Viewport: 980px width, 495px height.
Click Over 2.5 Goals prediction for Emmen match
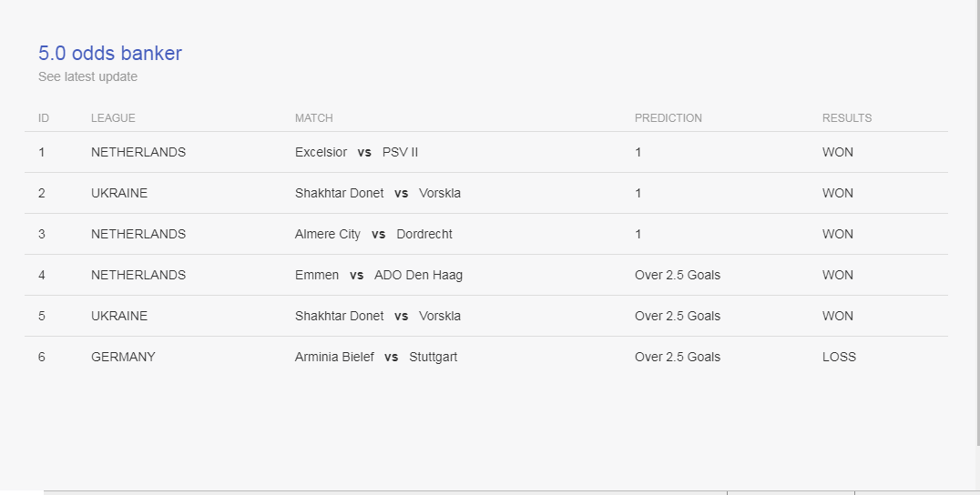pyautogui.click(x=678, y=276)
